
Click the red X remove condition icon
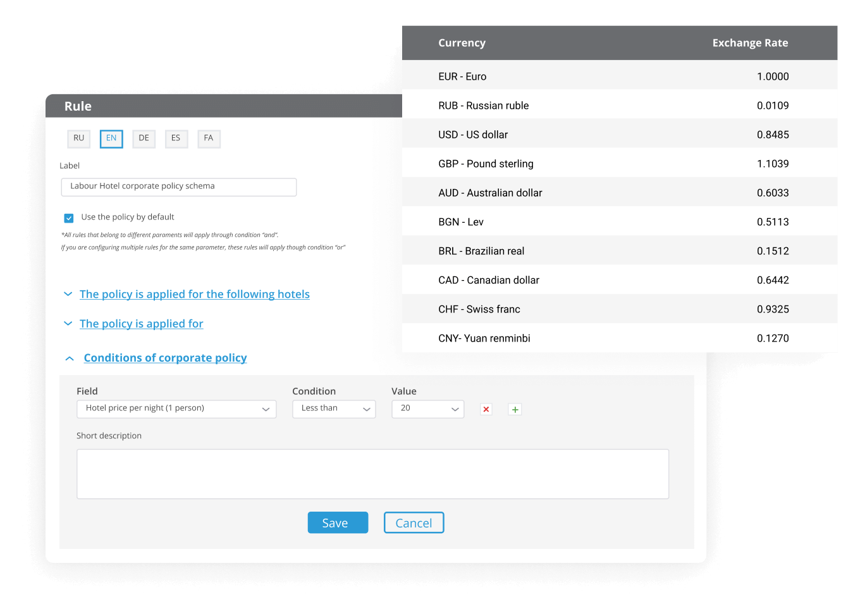pyautogui.click(x=486, y=409)
